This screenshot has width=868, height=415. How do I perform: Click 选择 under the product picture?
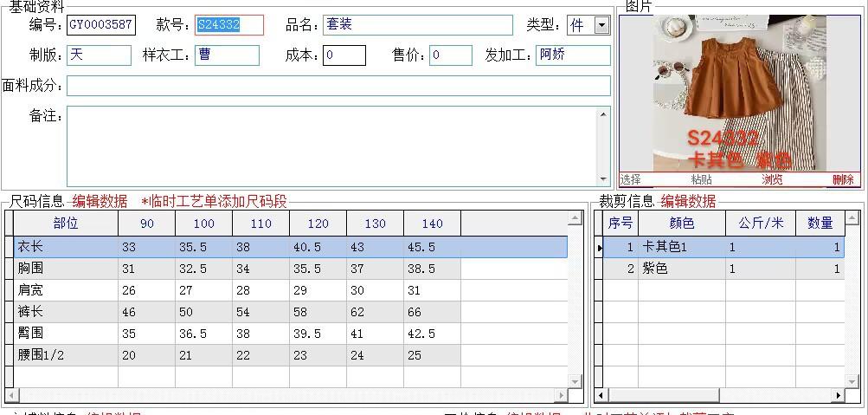tap(630, 179)
